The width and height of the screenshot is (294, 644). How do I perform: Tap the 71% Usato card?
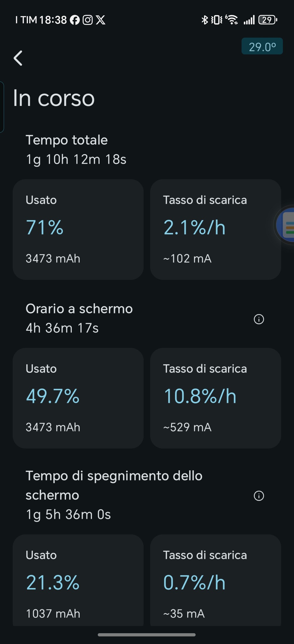tap(78, 230)
